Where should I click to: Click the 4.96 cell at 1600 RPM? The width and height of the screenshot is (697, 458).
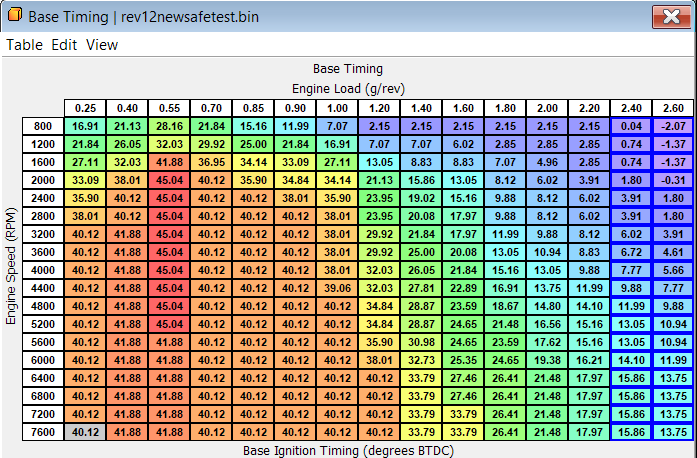[547, 162]
